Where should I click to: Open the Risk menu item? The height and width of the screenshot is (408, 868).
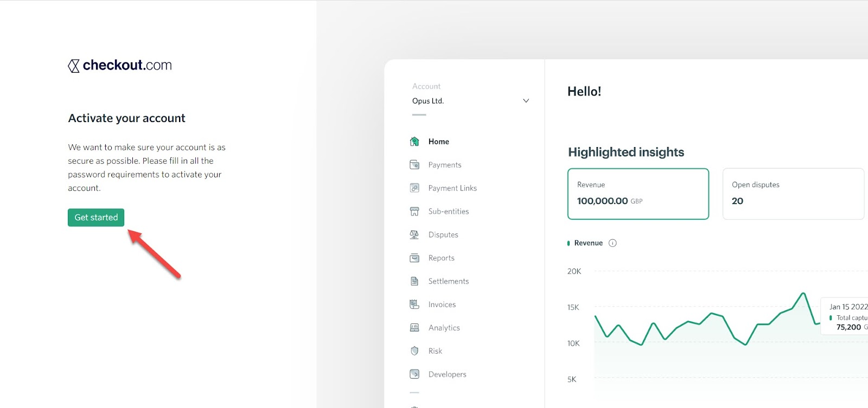pos(435,351)
